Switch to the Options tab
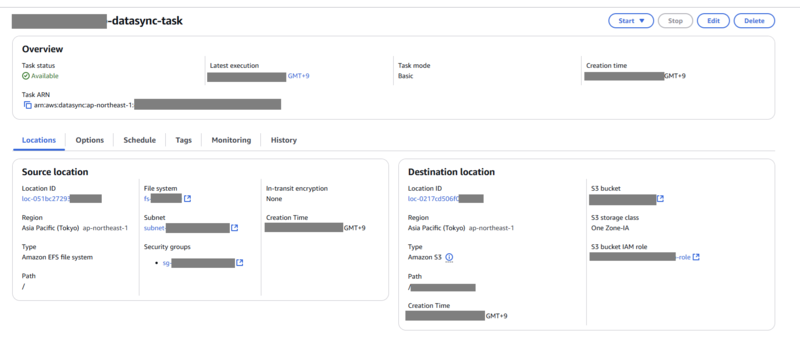800x362 pixels. [x=90, y=140]
